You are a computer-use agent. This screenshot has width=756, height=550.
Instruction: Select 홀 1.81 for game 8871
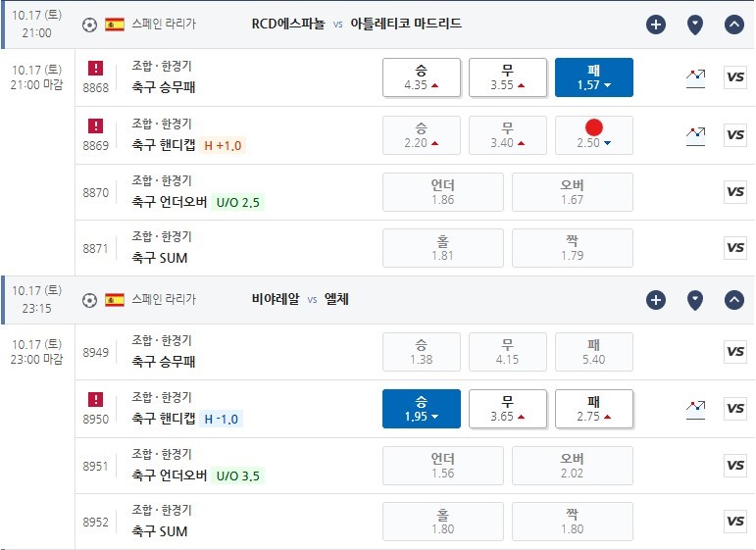(x=442, y=248)
